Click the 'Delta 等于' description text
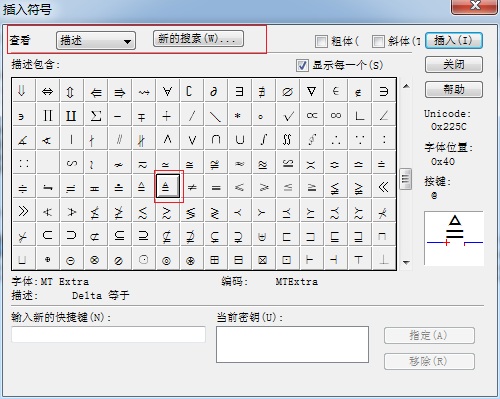 pos(100,296)
